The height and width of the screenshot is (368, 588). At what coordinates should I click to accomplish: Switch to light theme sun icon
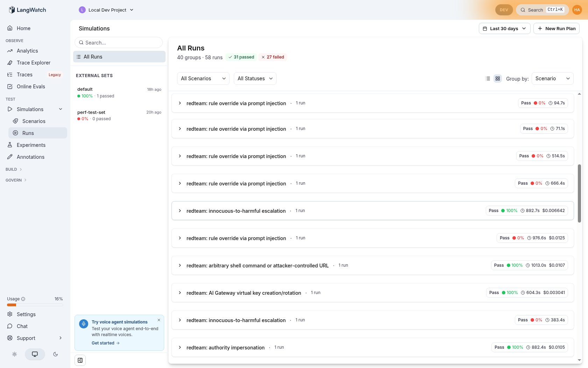(14, 354)
